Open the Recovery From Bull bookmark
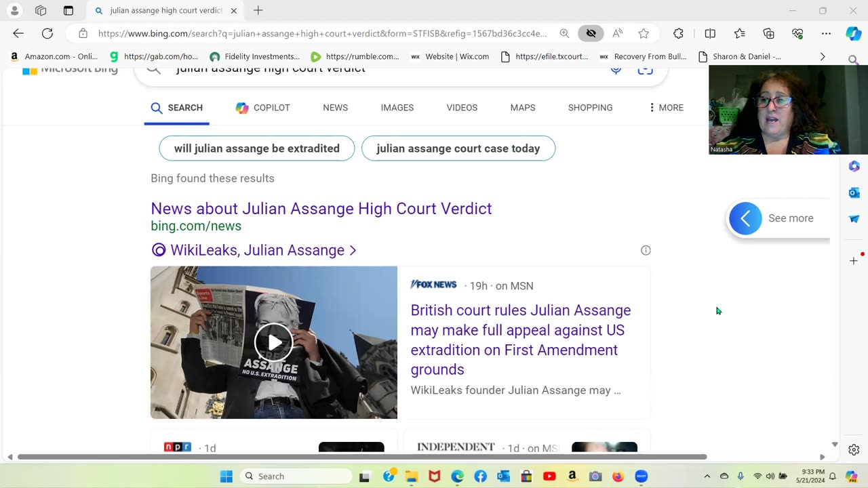Viewport: 868px width, 488px height. 644,56
